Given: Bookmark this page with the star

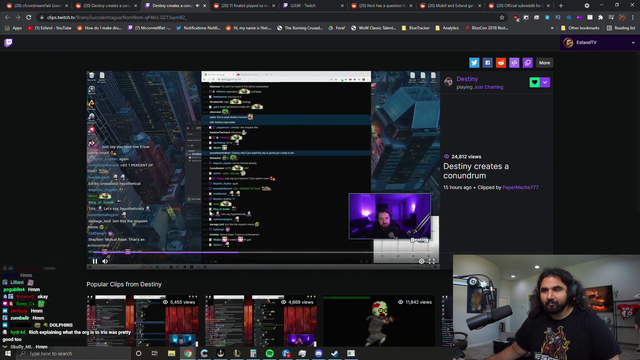Looking at the screenshot, I should pos(502,18).
